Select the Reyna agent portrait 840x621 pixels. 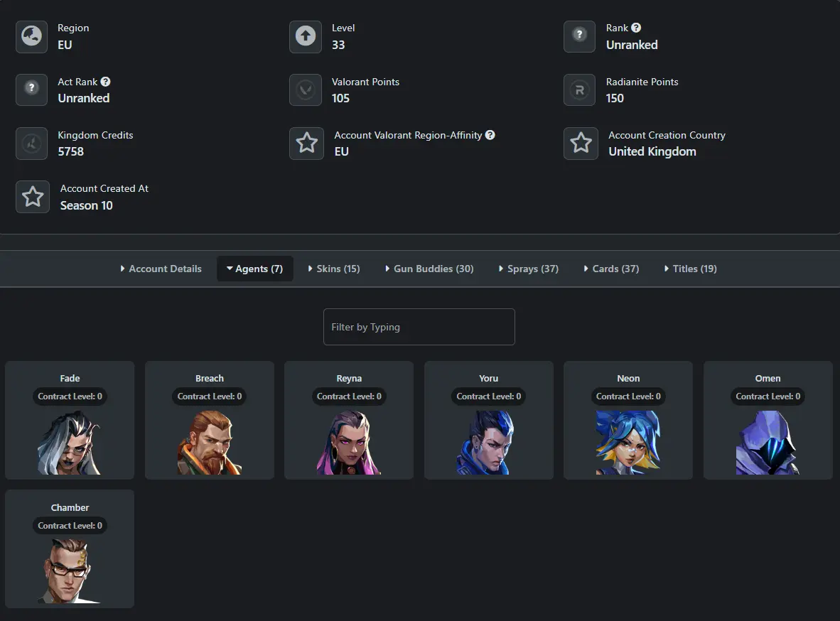pyautogui.click(x=349, y=443)
